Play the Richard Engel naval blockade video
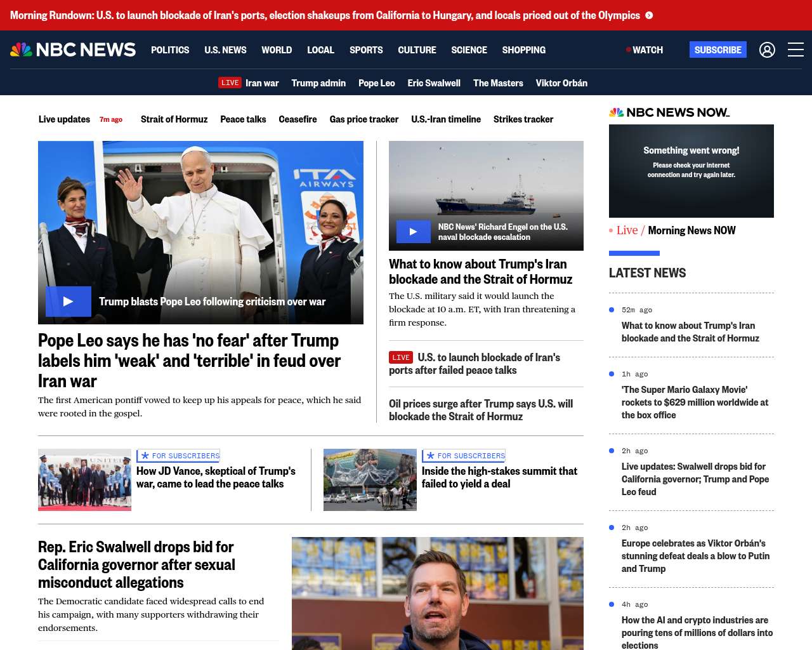Image resolution: width=812 pixels, height=650 pixels. [x=413, y=232]
